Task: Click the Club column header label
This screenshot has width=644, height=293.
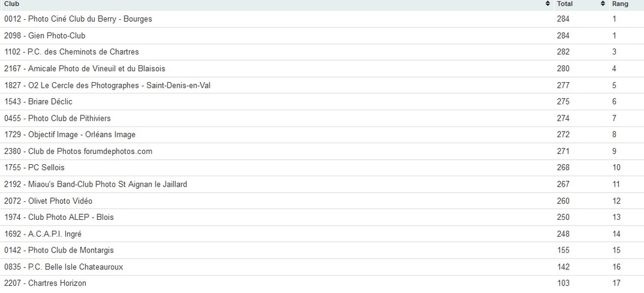Action: coord(12,4)
